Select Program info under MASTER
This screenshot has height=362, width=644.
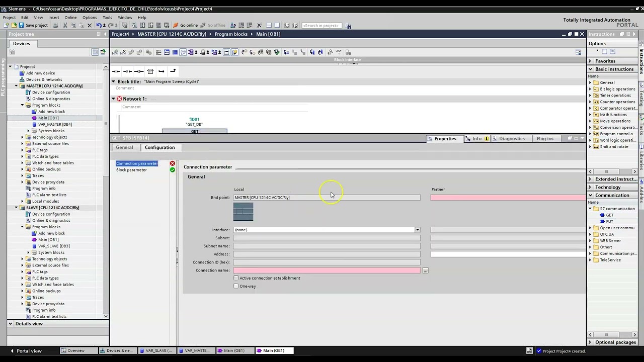[44, 189]
